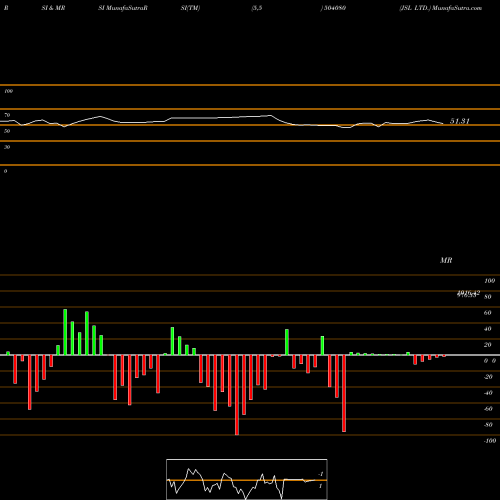The height and width of the screenshot is (500, 500).
Task: Click the RSI axis label 70
Action: click(x=7, y=115)
